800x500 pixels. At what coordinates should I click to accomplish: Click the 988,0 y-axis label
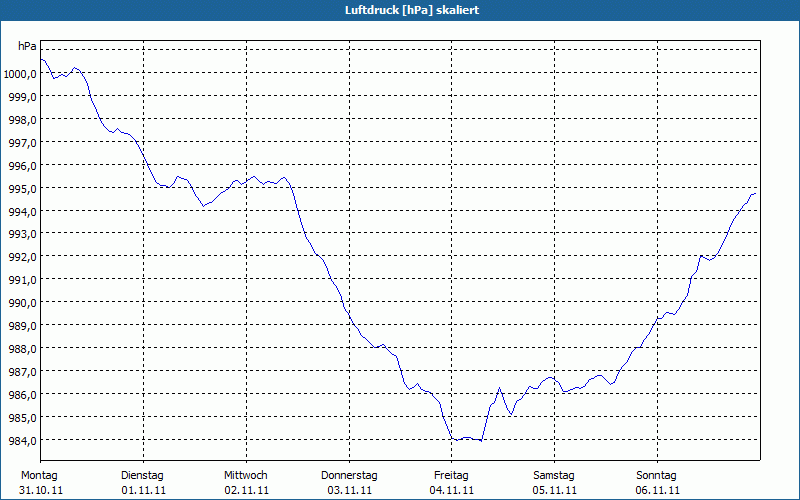[x=23, y=349]
